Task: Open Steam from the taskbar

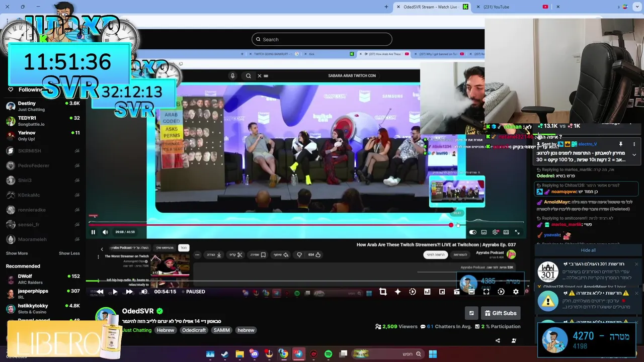Action: tap(225, 354)
